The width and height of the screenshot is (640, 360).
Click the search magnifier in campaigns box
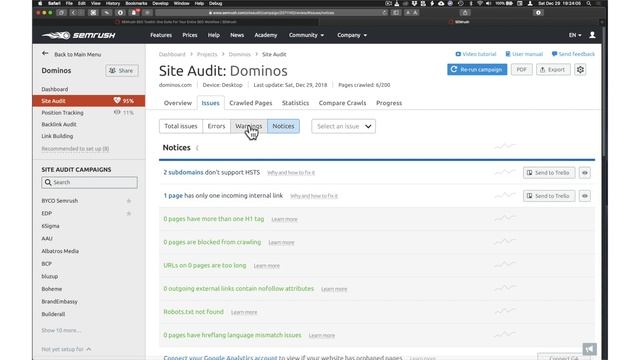tap(48, 182)
